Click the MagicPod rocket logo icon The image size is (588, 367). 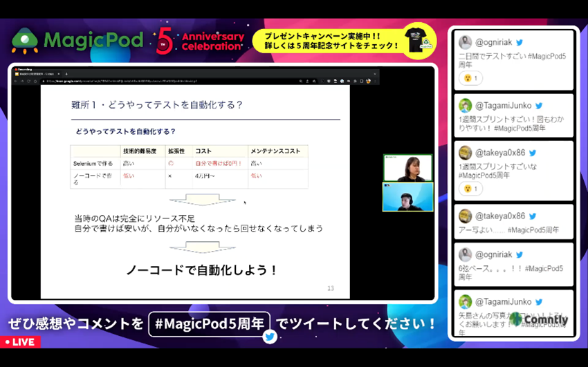pyautogui.click(x=25, y=41)
